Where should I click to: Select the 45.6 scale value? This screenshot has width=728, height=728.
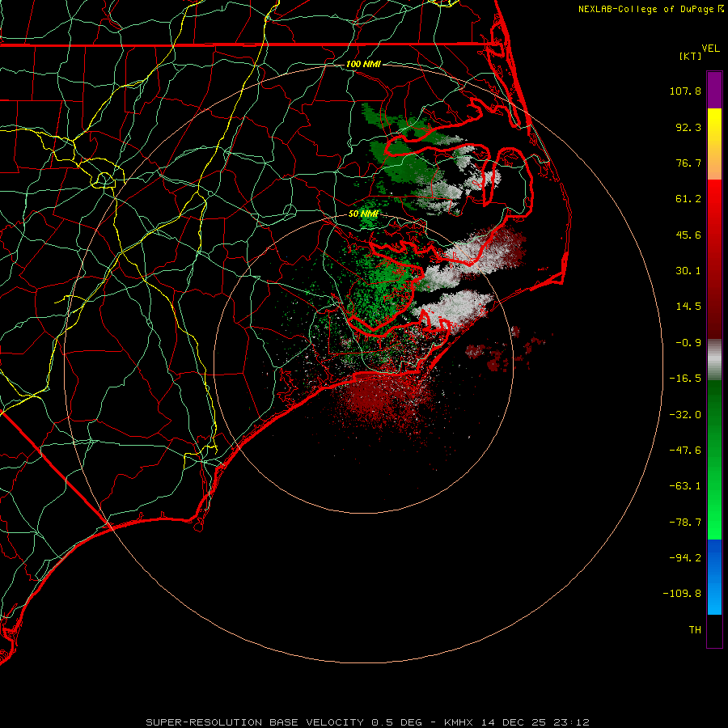pos(688,235)
